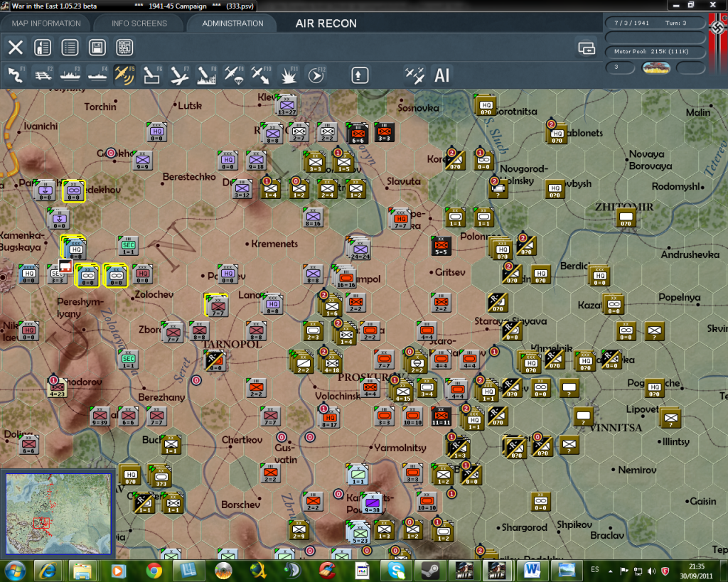Image resolution: width=728 pixels, height=582 pixels.
Task: Click the Motor Pool 215K (111K) field
Action: (x=655, y=51)
